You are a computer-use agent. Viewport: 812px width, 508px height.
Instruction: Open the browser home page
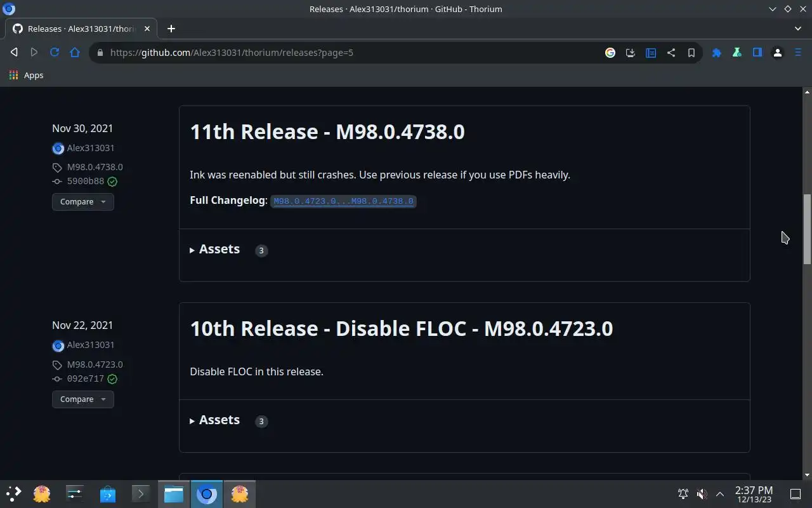tap(75, 53)
